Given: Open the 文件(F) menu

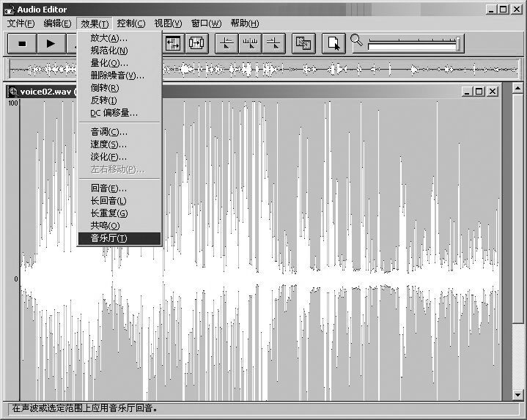Looking at the screenshot, I should (x=21, y=23).
